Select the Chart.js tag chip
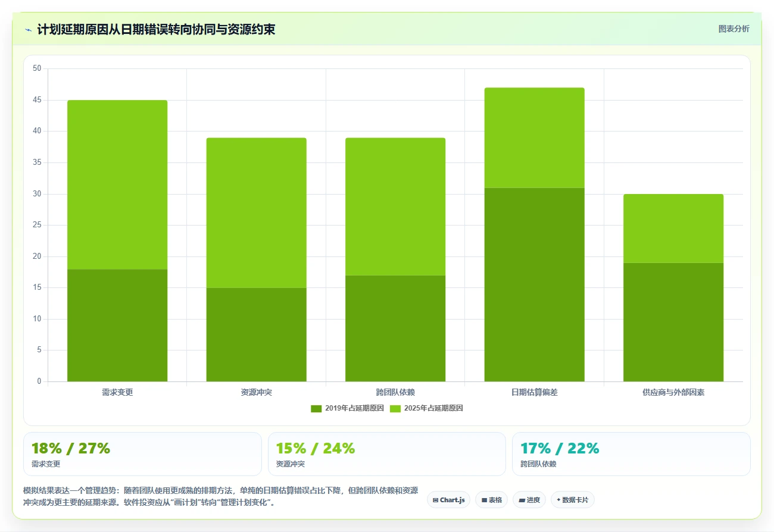 point(448,500)
